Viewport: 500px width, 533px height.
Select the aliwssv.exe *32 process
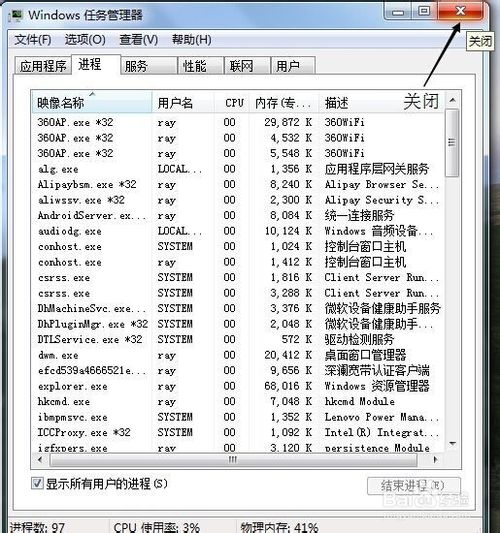coord(238,200)
